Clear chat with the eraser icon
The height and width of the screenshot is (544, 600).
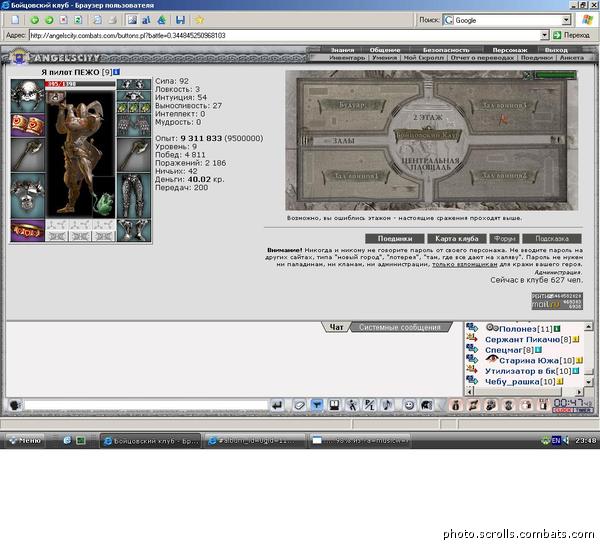pyautogui.click(x=299, y=405)
